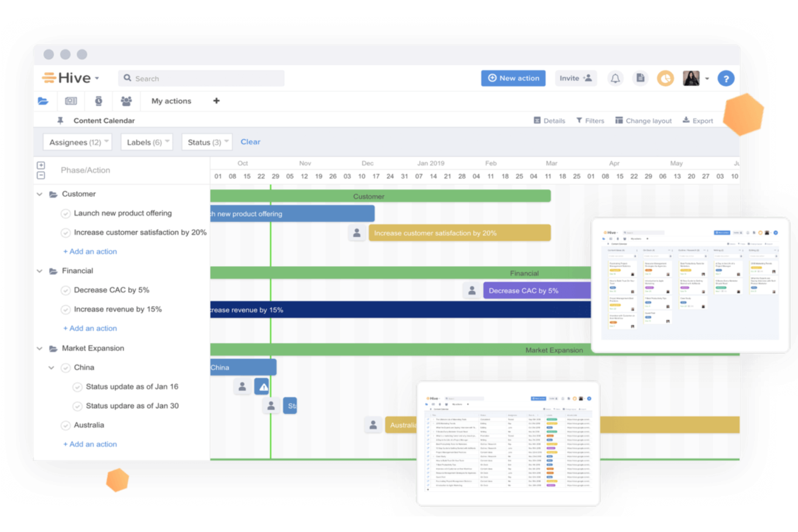
Task: Add an action under Financial
Action: (90, 328)
